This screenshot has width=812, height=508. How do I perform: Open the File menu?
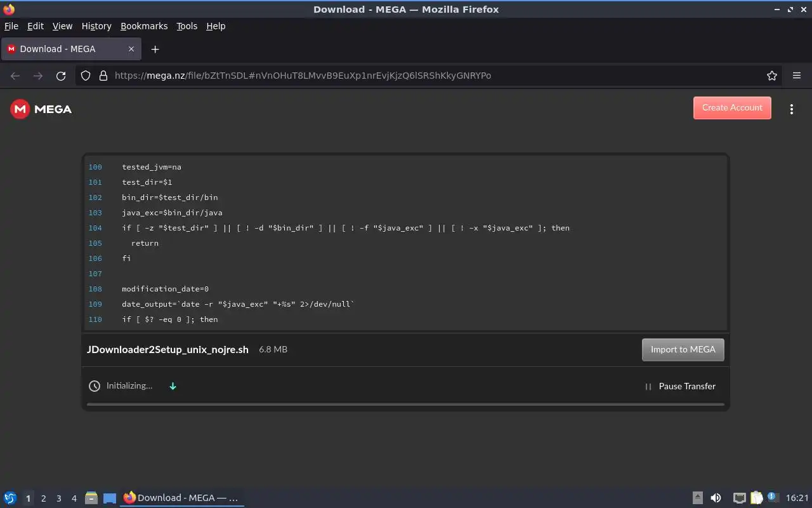coord(11,26)
